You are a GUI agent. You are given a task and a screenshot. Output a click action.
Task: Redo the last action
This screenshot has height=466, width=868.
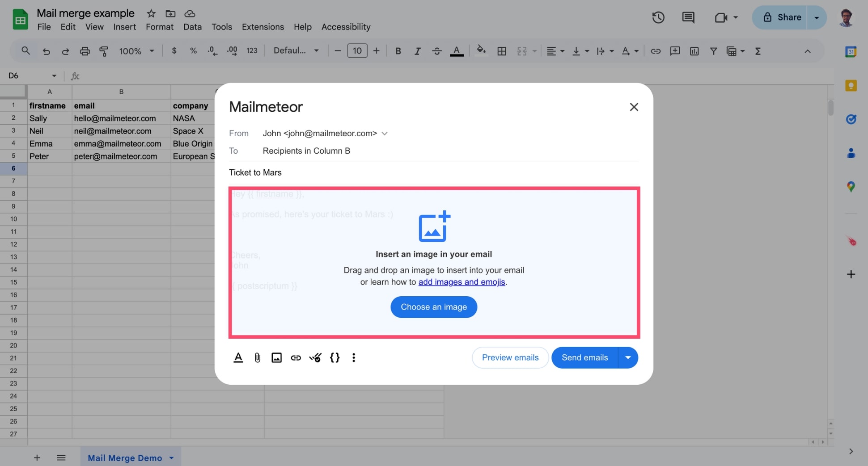tap(65, 51)
